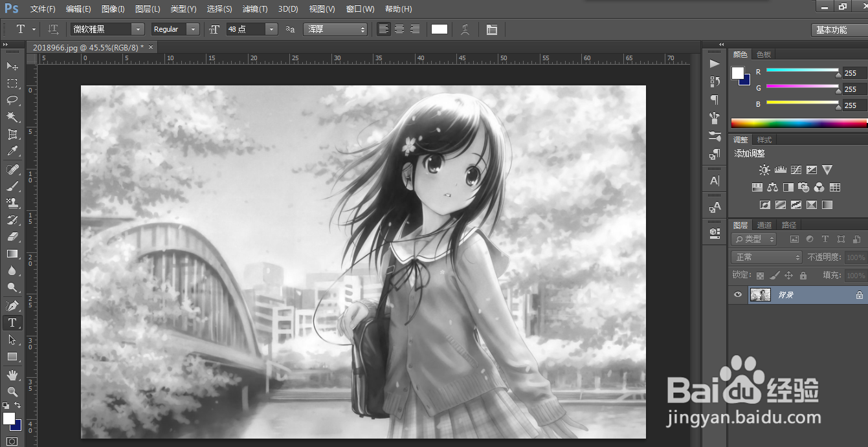Select the Rectangular Marquee tool

12,83
